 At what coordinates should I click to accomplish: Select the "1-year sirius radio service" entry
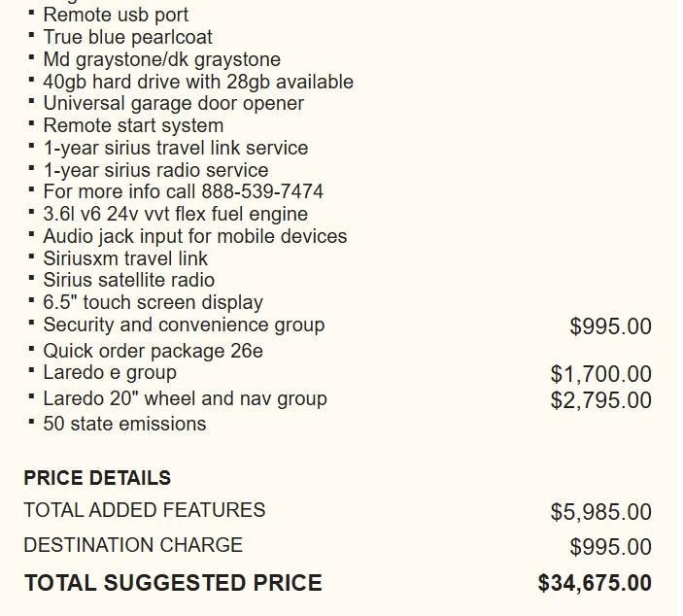[155, 170]
